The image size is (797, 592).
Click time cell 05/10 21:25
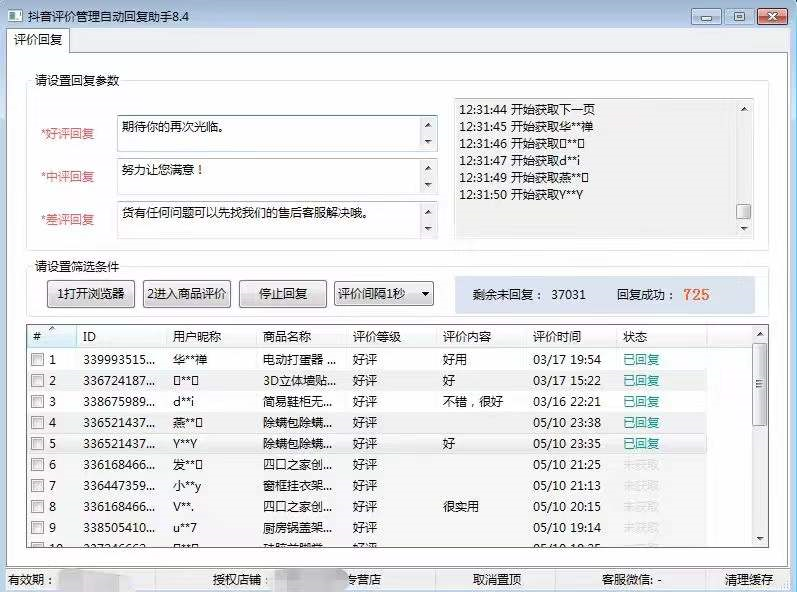click(x=567, y=464)
